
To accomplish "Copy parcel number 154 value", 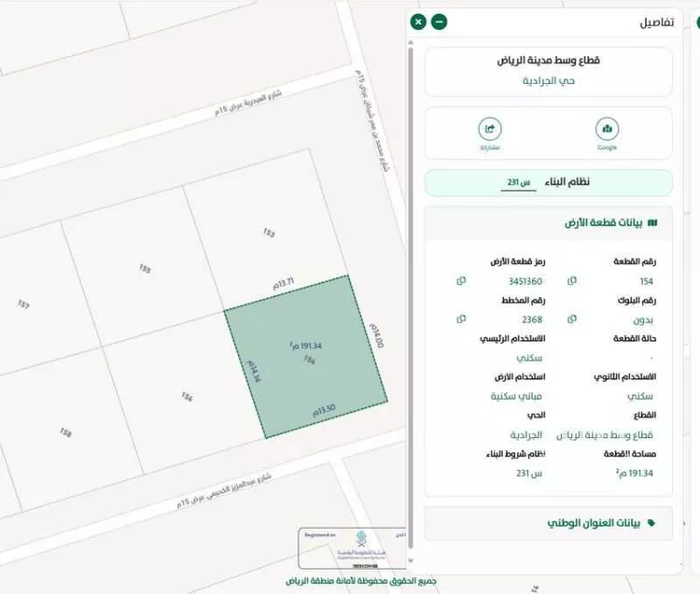I will point(572,281).
